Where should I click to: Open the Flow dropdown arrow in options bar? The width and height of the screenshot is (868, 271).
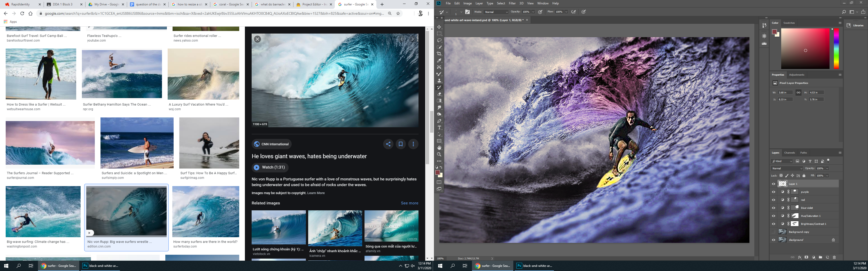(567, 12)
